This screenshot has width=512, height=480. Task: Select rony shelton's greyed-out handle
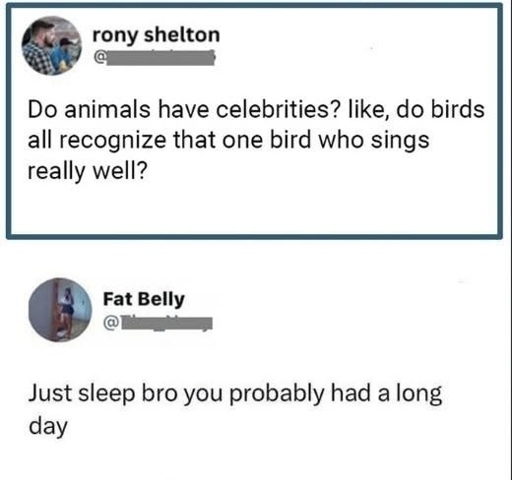pos(160,58)
